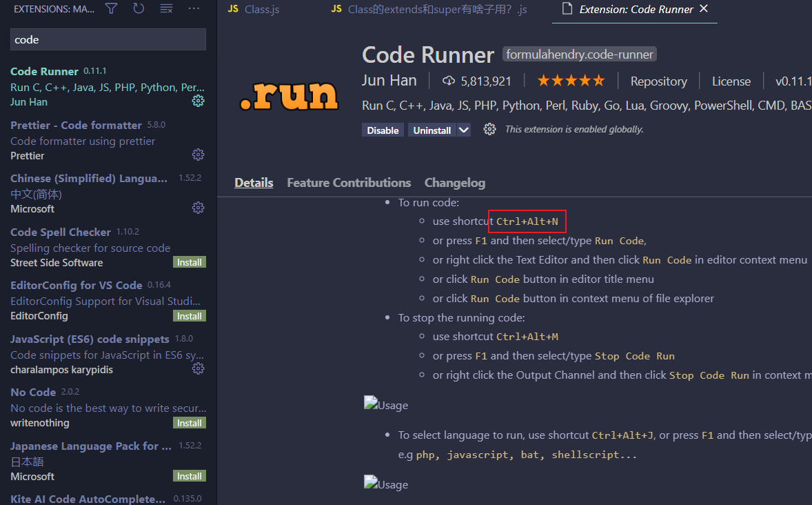The height and width of the screenshot is (505, 812).
Task: Filter extensions with the funnel icon
Action: pyautogui.click(x=112, y=8)
